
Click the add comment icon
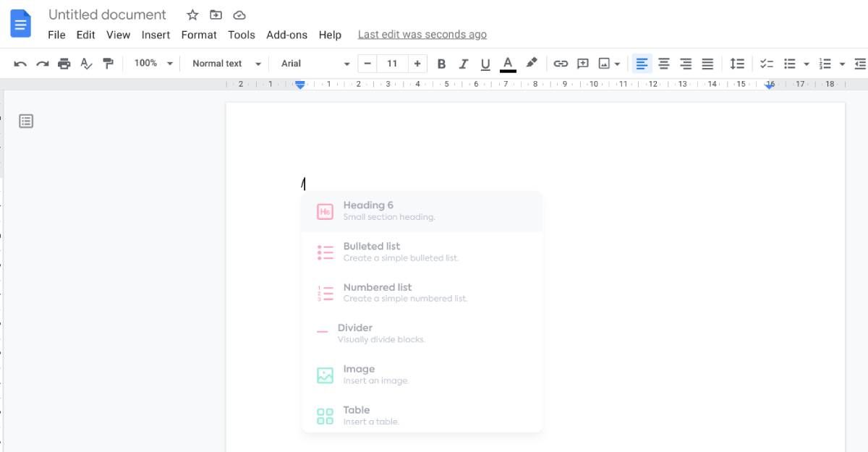point(582,64)
